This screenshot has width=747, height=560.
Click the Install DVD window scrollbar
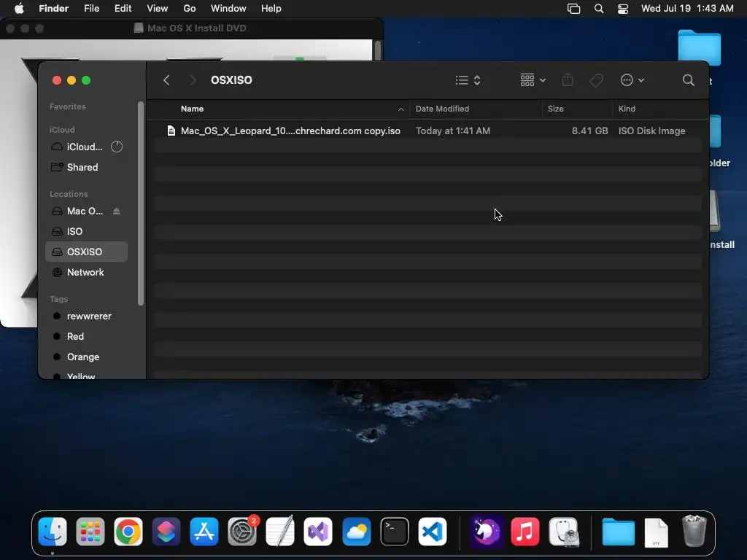pos(378,50)
